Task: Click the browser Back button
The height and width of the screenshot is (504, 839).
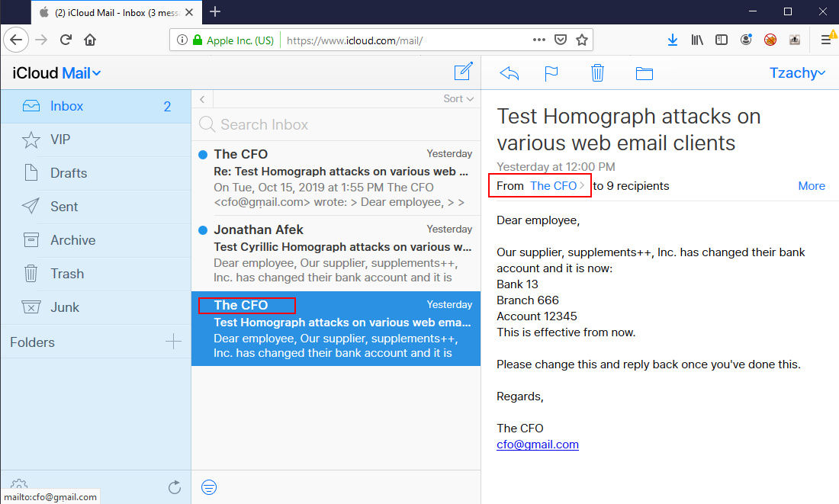Action: tap(16, 40)
